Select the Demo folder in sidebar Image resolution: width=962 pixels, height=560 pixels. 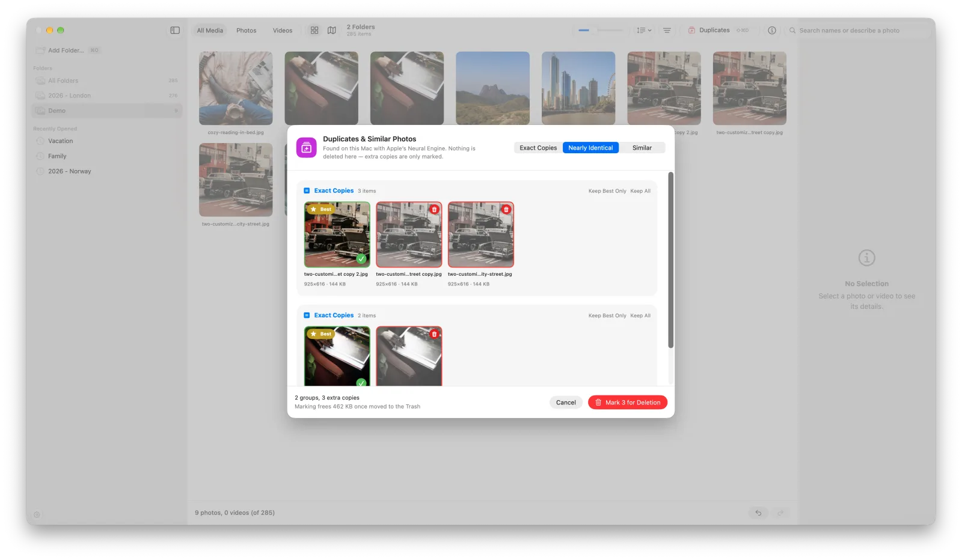(107, 111)
